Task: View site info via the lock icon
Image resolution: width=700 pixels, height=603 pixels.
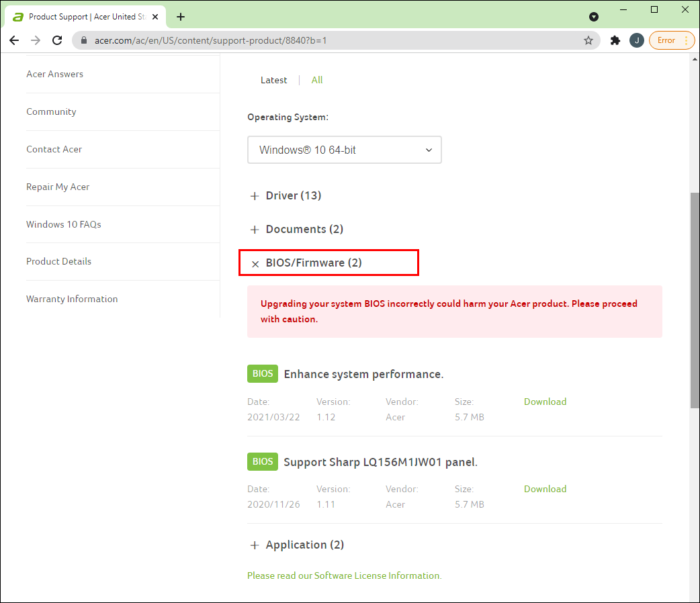Action: (x=84, y=40)
